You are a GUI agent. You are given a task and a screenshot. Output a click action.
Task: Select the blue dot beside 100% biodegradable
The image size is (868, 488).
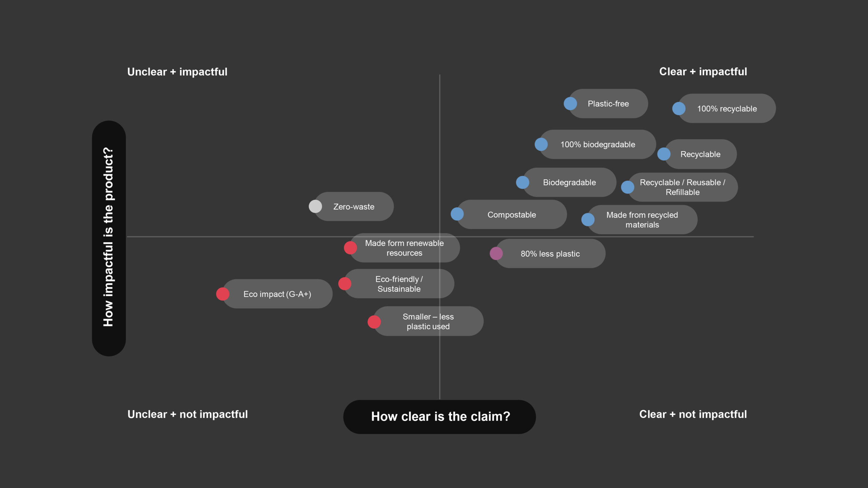coord(541,144)
